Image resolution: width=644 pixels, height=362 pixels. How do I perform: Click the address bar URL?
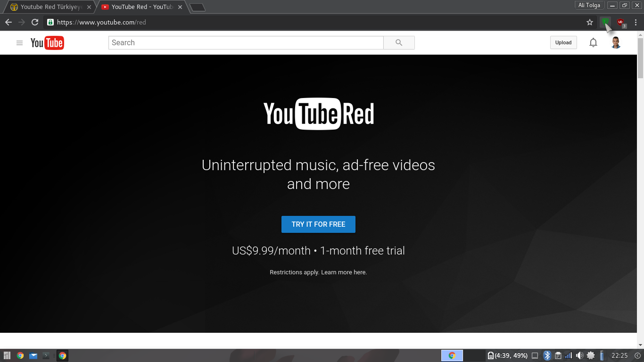pos(101,22)
